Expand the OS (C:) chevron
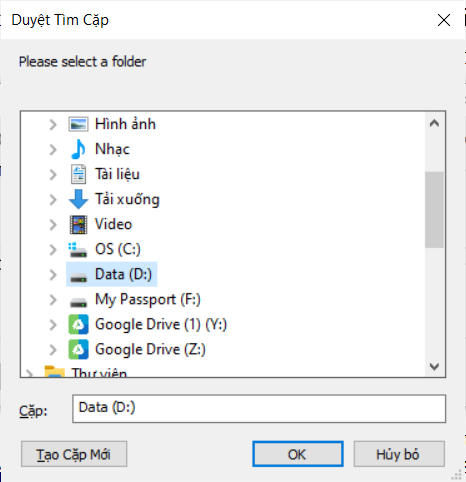Screen dimensions: 466x482 [53, 250]
